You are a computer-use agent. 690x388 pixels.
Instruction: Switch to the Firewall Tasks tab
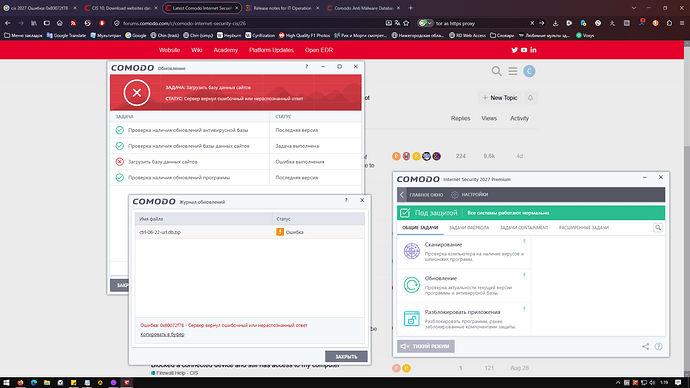click(x=469, y=228)
